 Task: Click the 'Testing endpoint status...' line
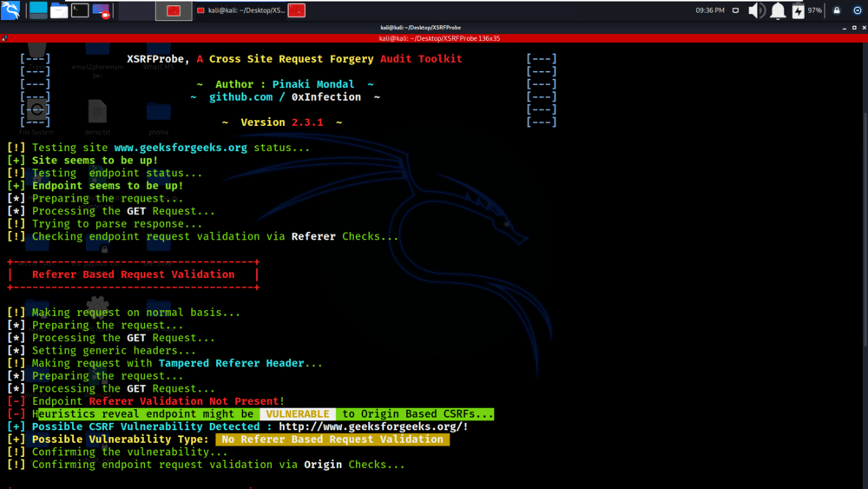[105, 174]
